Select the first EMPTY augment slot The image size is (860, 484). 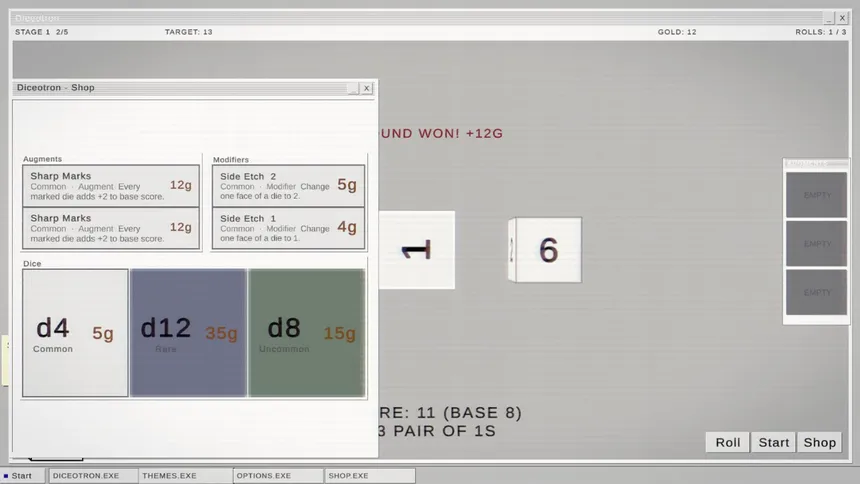(817, 195)
